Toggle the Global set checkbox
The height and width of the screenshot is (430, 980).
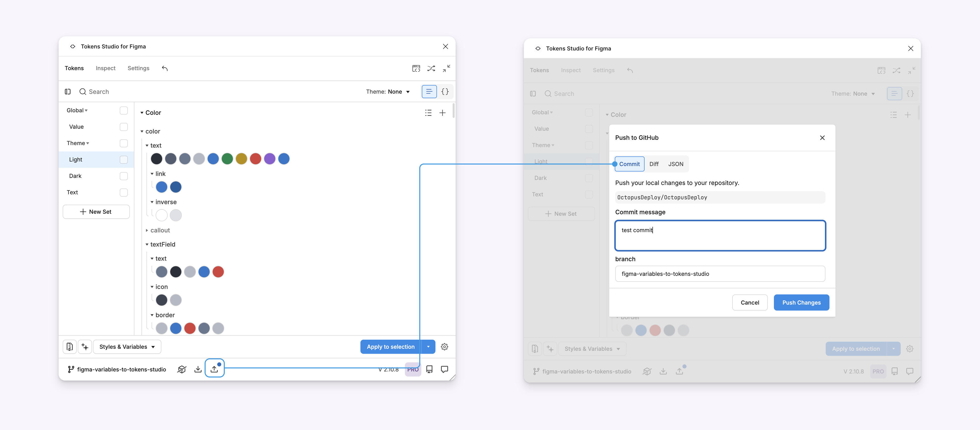124,110
